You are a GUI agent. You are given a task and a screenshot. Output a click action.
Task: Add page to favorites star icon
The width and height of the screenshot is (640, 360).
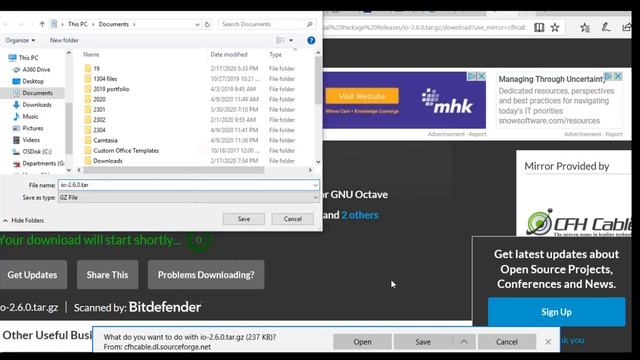tap(555, 27)
